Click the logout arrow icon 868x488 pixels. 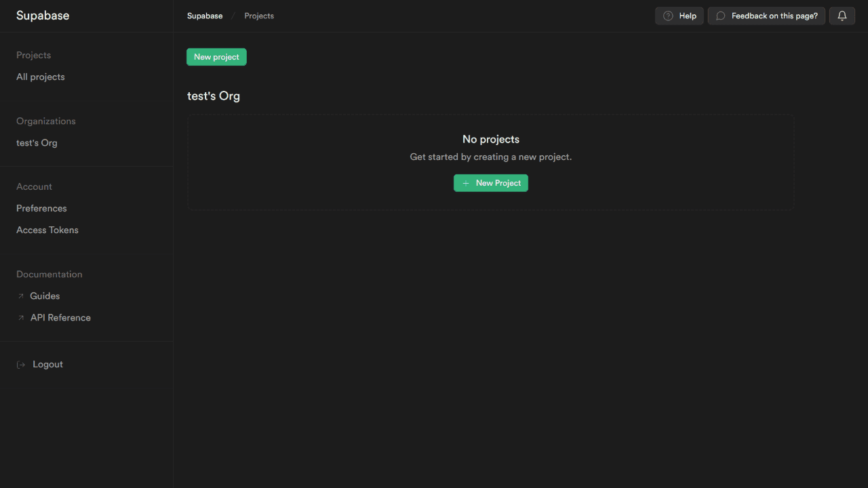(x=20, y=364)
